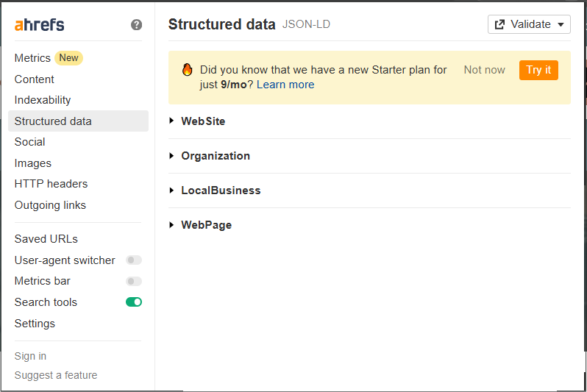
Task: Click the external link icon beside Validate
Action: [500, 24]
